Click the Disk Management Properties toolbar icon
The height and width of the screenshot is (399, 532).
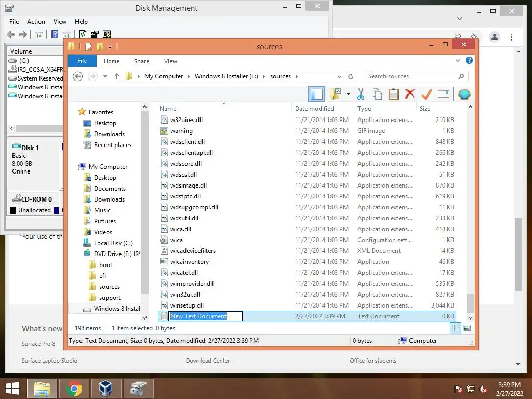coord(95,34)
